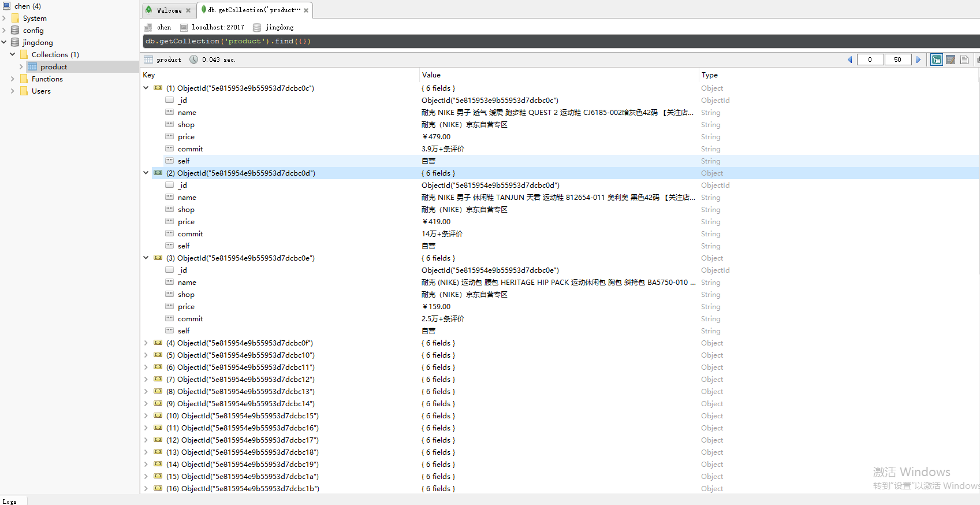Screen dimensions: 980x505
Task: Select row (7) ObjectId ending dcbc12
Action: click(240, 379)
